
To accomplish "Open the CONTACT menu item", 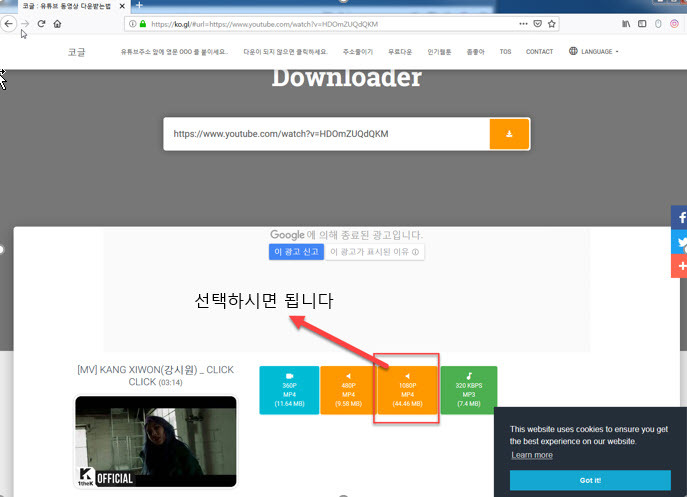I will (539, 51).
